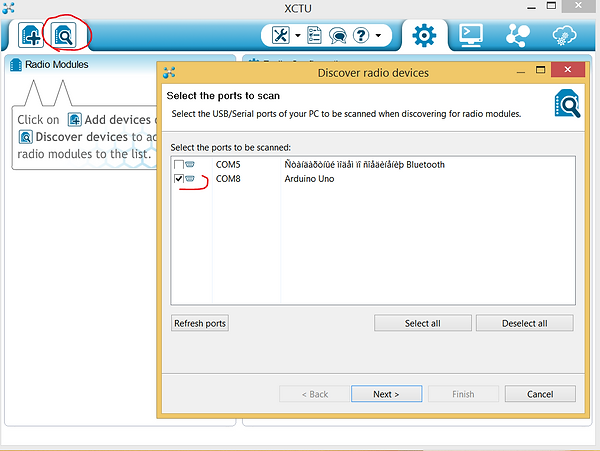Viewport: 600px width, 451px height.
Task: Click 'Select the ports to scan' heading
Action: pyautogui.click(x=223, y=96)
